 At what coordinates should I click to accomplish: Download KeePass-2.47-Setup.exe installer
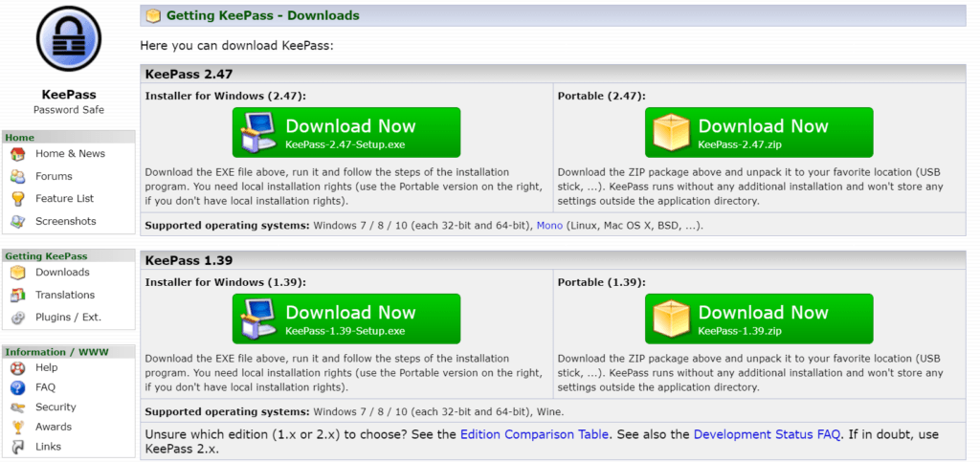point(346,132)
